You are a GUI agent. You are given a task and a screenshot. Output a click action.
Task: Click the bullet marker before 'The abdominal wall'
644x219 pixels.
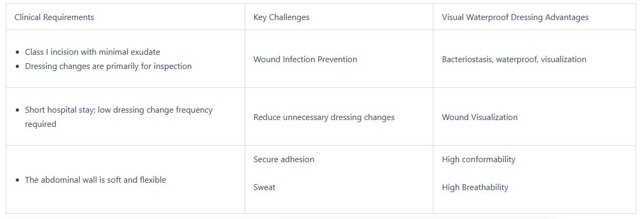tap(18, 181)
